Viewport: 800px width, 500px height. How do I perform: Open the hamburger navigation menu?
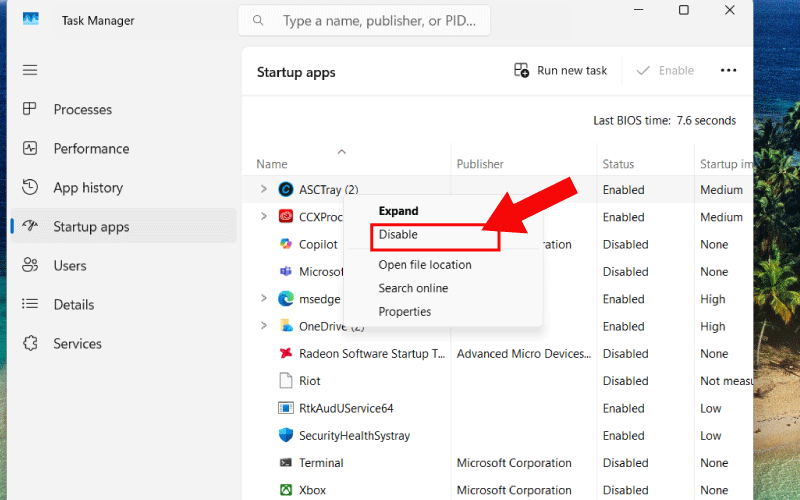(30, 70)
